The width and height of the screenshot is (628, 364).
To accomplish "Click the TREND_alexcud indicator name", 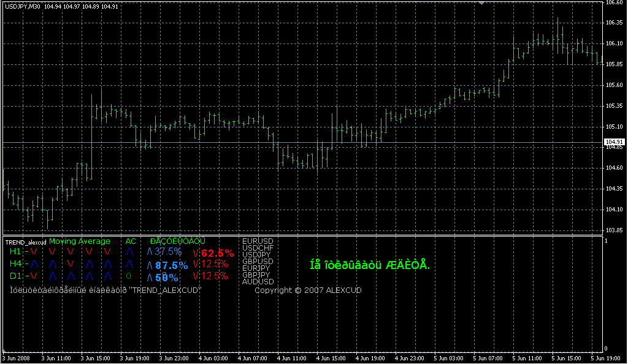I will 26,243.
